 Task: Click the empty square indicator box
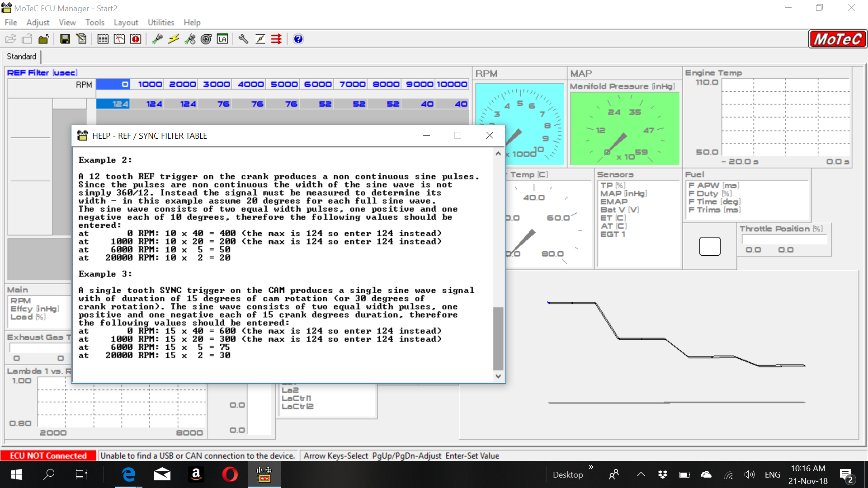(710, 246)
